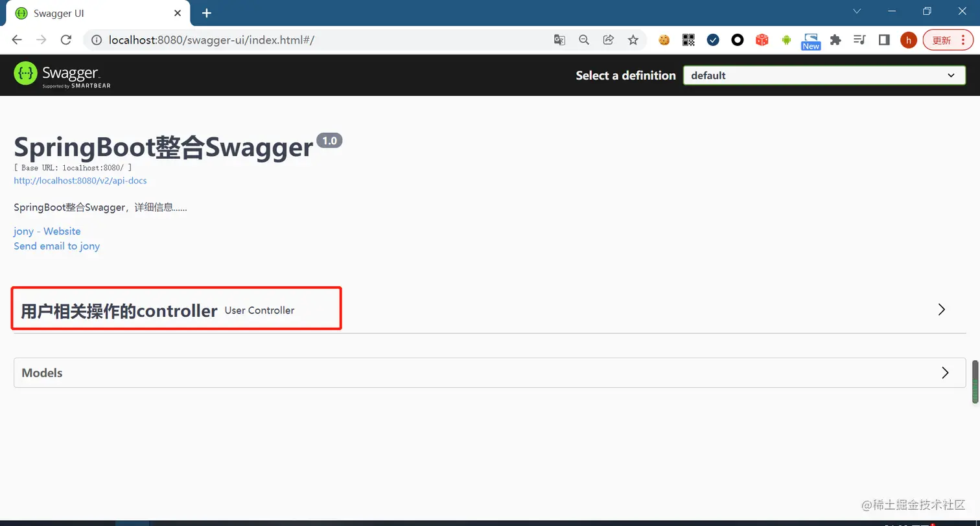Close the Swagger UI tab
This screenshot has height=526, width=980.
point(178,13)
